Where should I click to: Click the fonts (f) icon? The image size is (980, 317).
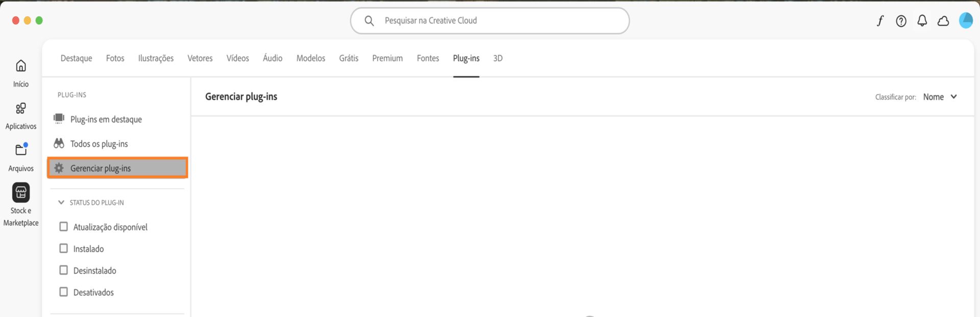point(880,20)
